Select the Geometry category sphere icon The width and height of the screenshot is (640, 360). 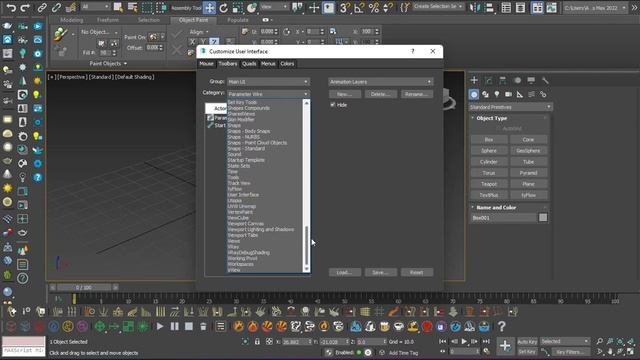coord(473,94)
